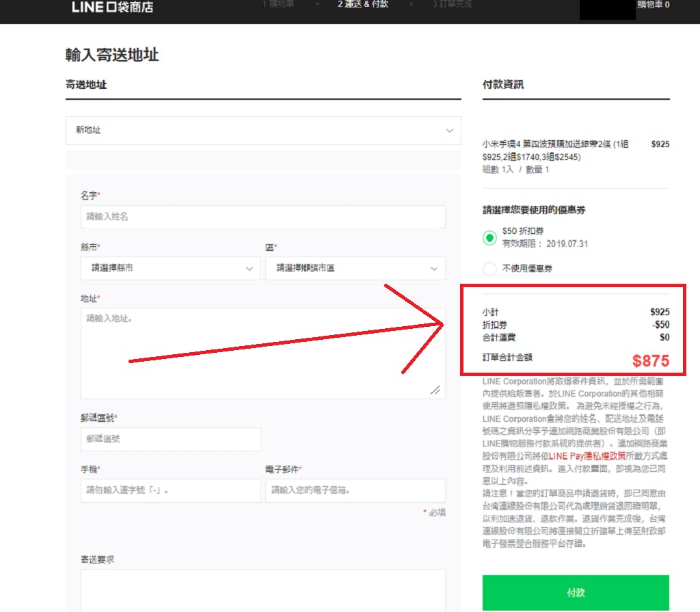Screen dimensions: 700x612
Task: Open the 請選擇鄉鎮市區 dropdown
Action: [355, 268]
